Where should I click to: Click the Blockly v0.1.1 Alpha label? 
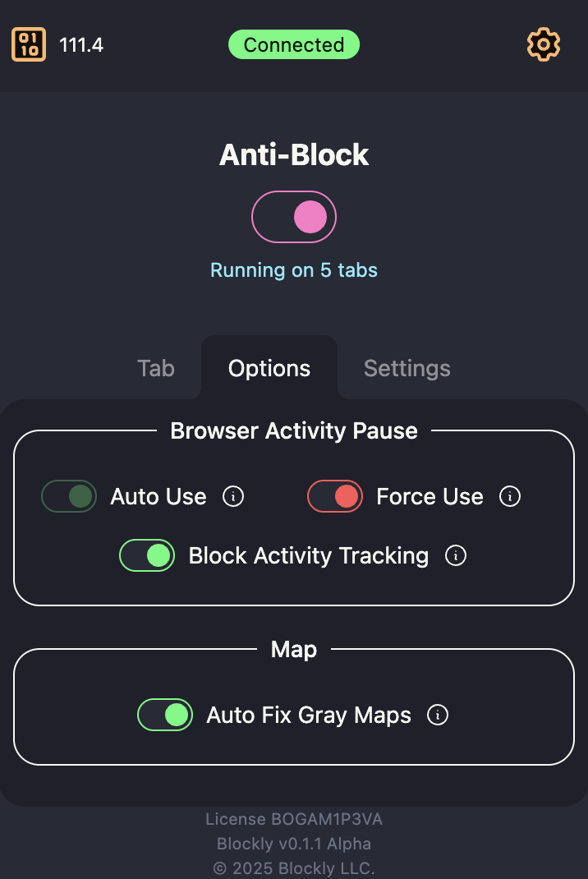[x=294, y=844]
